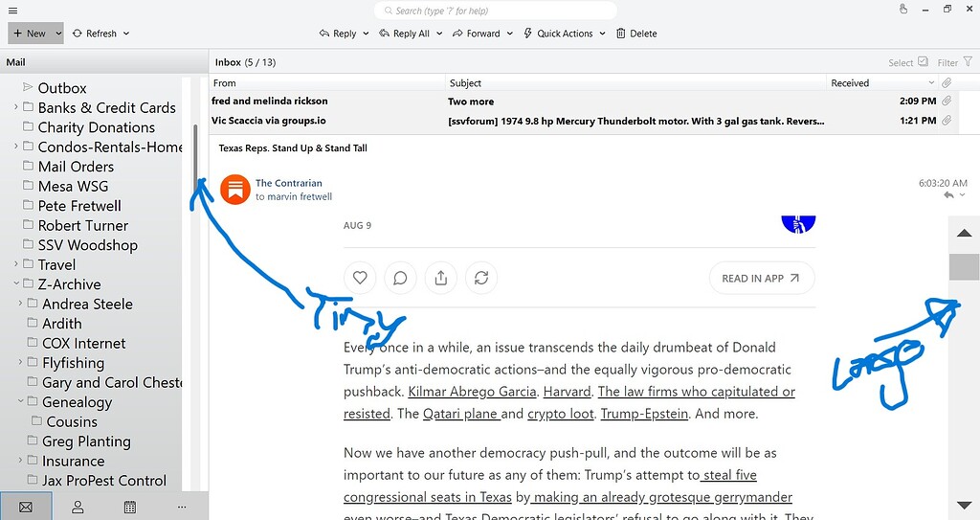Switch to Mail view icon

[26, 507]
